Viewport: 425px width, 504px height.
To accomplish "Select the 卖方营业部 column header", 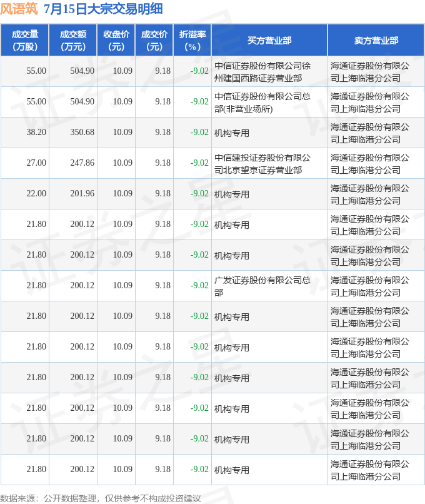I will (376, 41).
